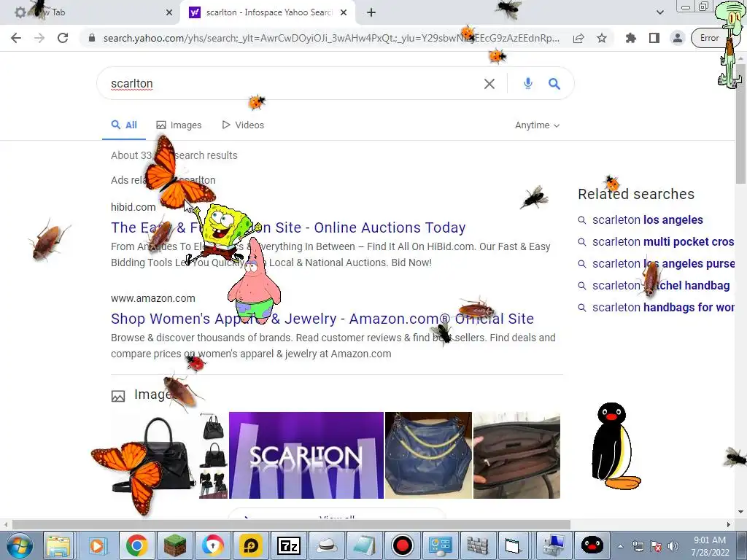This screenshot has width=747, height=560.
Task: Clear the search box with the X icon
Action: [x=489, y=84]
